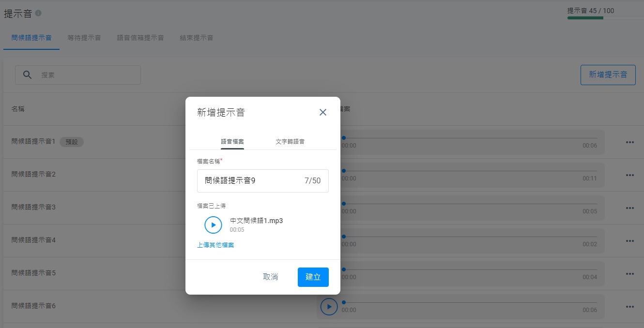Click the magnifier icon in the search box
The image size is (644, 328).
coord(27,75)
